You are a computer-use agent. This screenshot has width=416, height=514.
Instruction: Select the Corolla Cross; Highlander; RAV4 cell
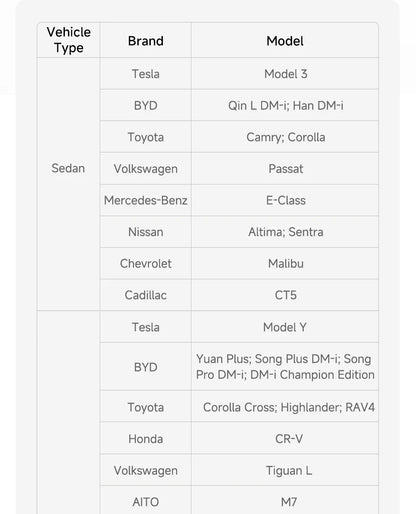pyautogui.click(x=285, y=407)
